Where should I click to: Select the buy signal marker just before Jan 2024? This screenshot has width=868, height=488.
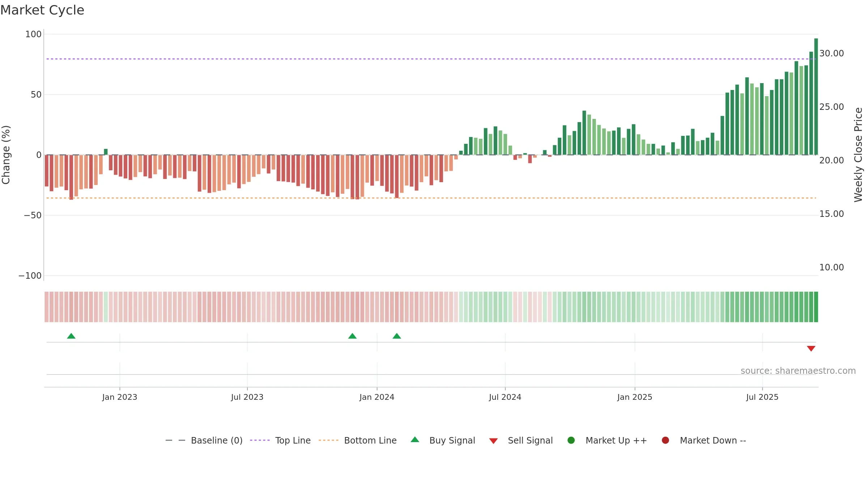click(352, 336)
